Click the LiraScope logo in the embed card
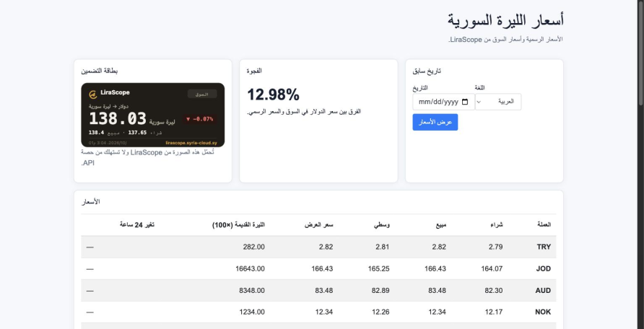644x329 pixels. (x=93, y=95)
